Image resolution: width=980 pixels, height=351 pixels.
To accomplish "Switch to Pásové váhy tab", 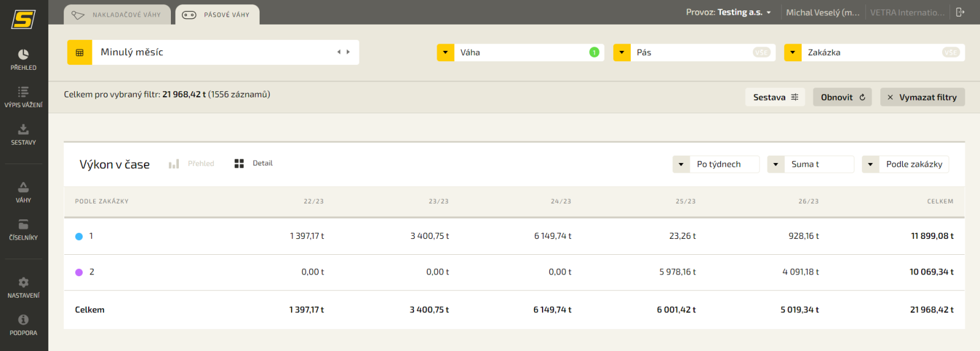I will (217, 15).
